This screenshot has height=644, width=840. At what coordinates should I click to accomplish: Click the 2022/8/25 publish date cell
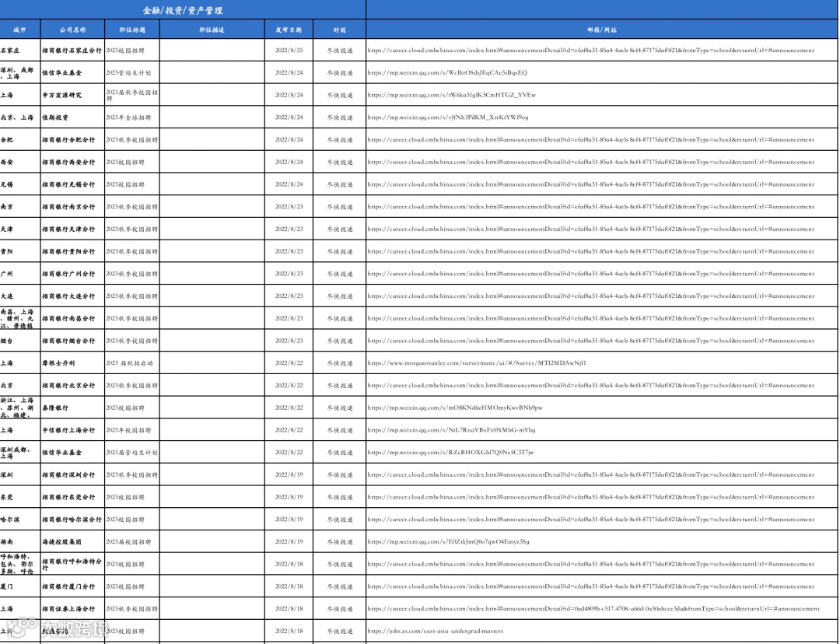tap(289, 51)
